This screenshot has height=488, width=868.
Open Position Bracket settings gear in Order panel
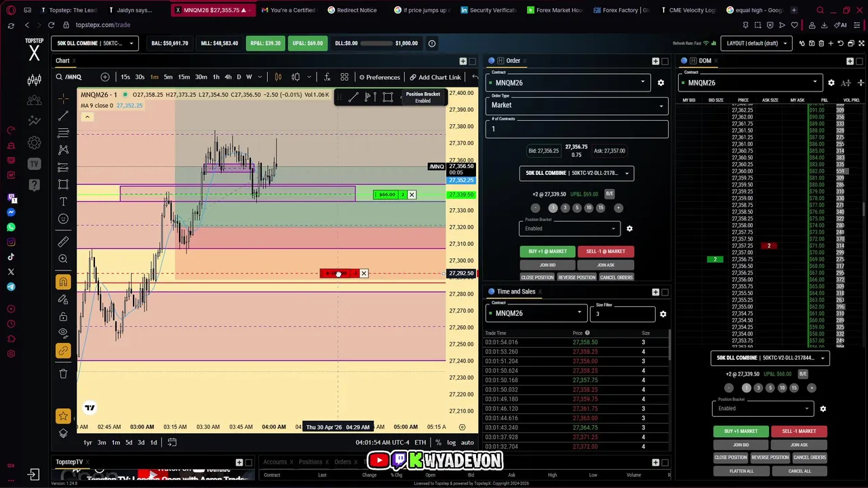pyautogui.click(x=629, y=228)
